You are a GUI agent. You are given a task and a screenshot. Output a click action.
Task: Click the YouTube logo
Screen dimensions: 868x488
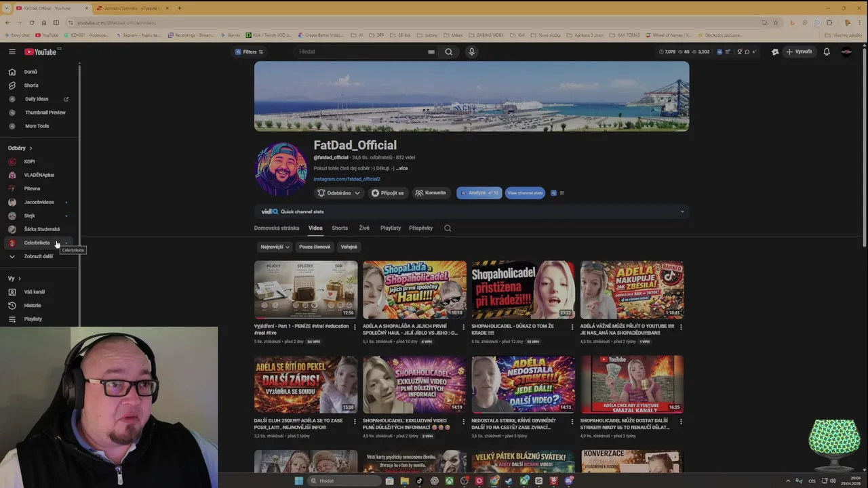click(x=42, y=52)
